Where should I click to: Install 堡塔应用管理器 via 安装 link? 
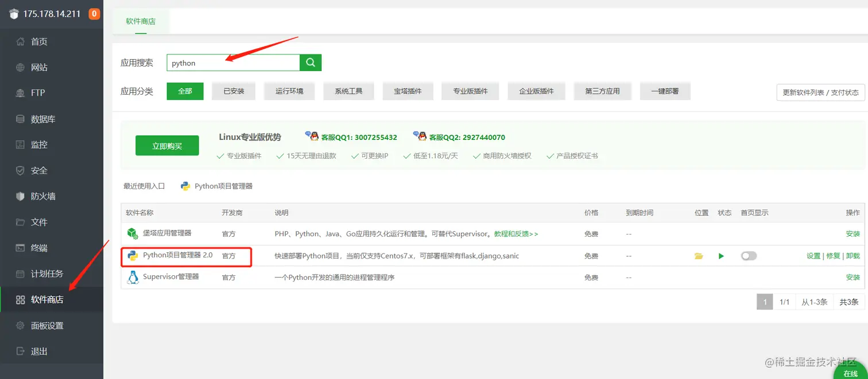coord(852,234)
